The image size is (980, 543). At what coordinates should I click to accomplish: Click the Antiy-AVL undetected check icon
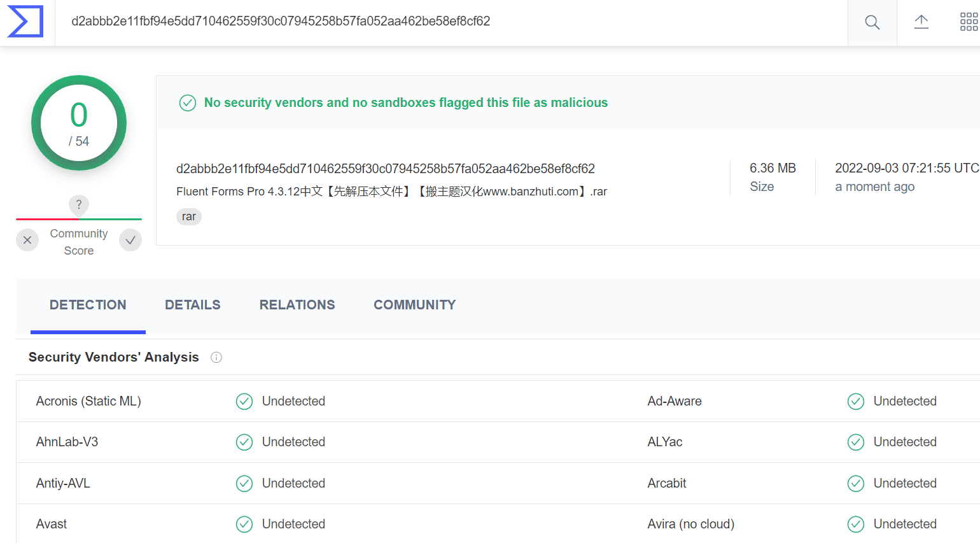click(x=244, y=483)
